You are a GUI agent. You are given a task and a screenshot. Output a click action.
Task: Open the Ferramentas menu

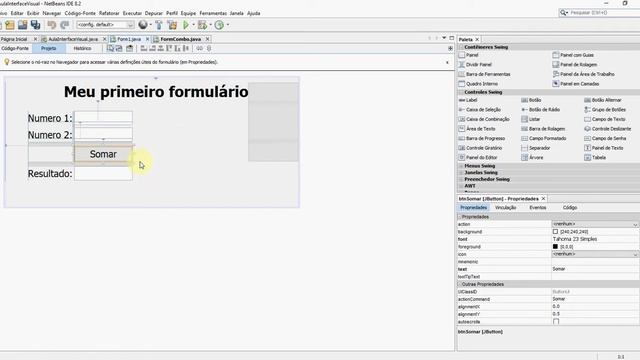pos(213,13)
